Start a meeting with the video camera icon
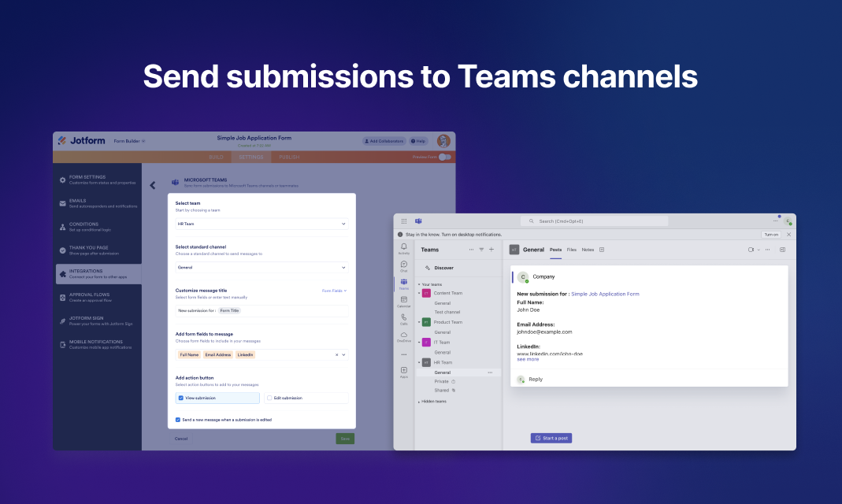Screen dimensions: 842x504 click(751, 250)
